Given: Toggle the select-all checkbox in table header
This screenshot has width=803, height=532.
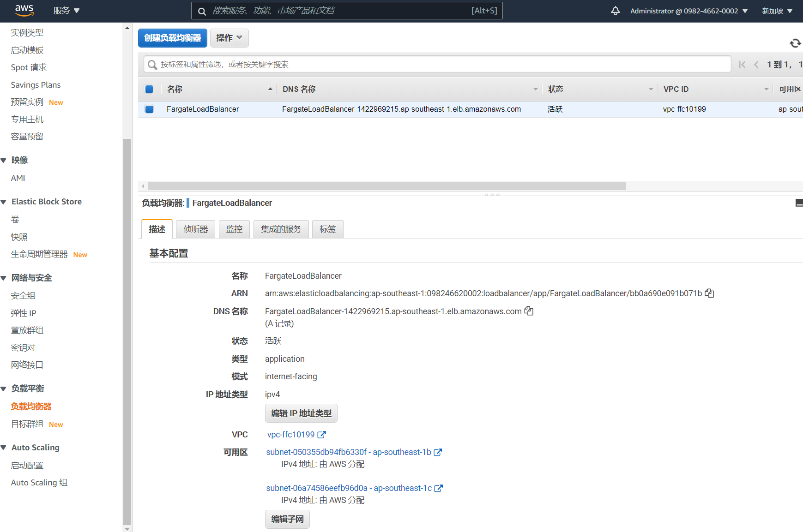Looking at the screenshot, I should click(x=149, y=90).
